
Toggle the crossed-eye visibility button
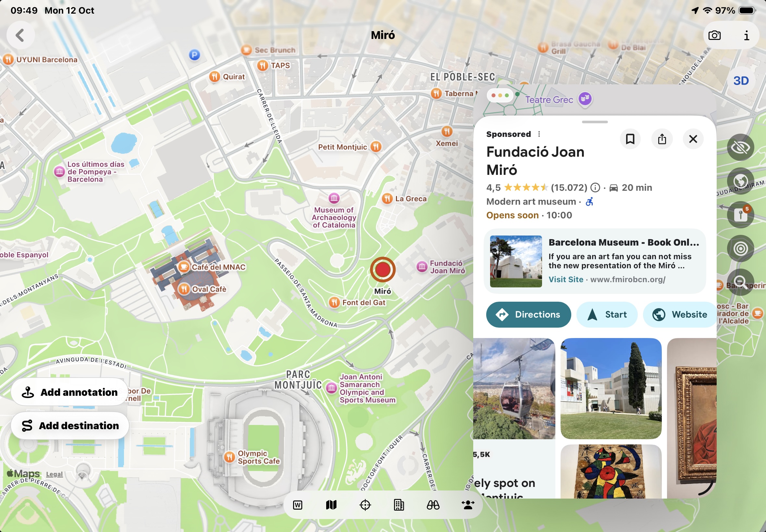pos(740,147)
